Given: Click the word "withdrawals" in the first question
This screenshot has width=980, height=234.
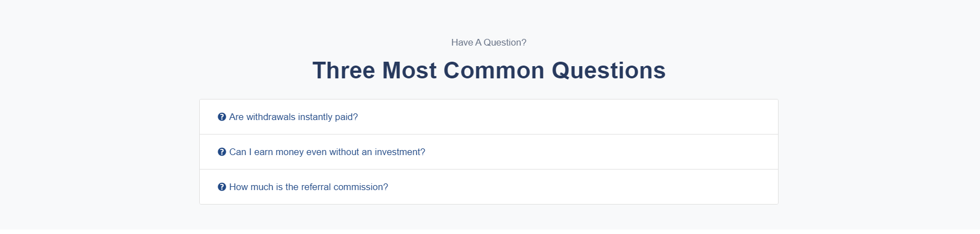Looking at the screenshot, I should [x=270, y=117].
